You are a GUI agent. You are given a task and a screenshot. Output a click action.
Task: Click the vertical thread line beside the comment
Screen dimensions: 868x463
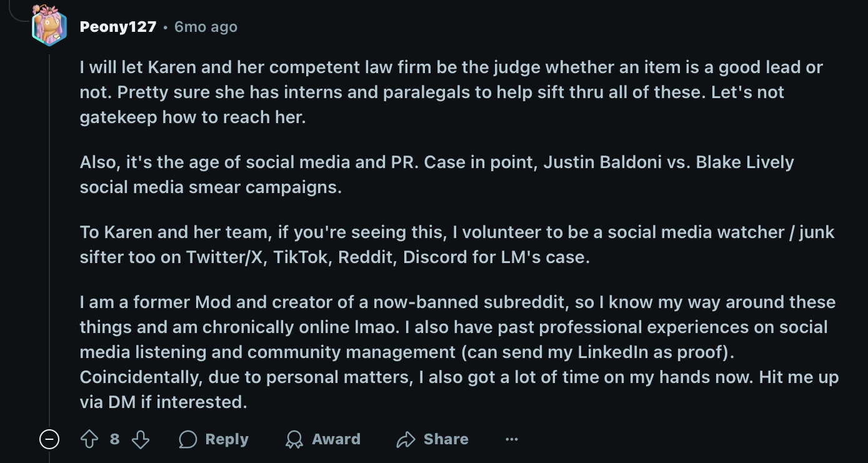point(49,237)
